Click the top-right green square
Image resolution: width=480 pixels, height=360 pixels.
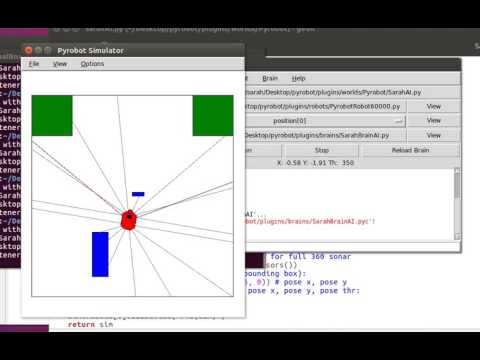pos(213,116)
